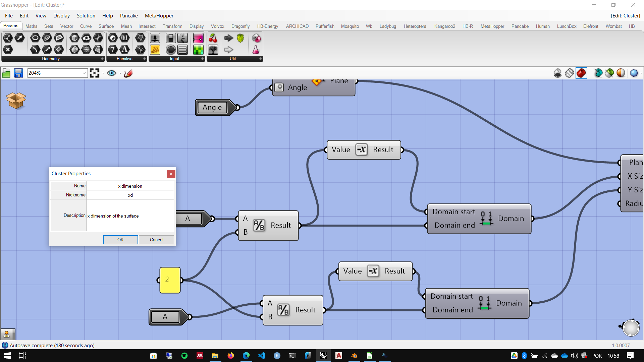The height and width of the screenshot is (362, 644).
Task: Select the Gradient input icon
Action: [198, 38]
